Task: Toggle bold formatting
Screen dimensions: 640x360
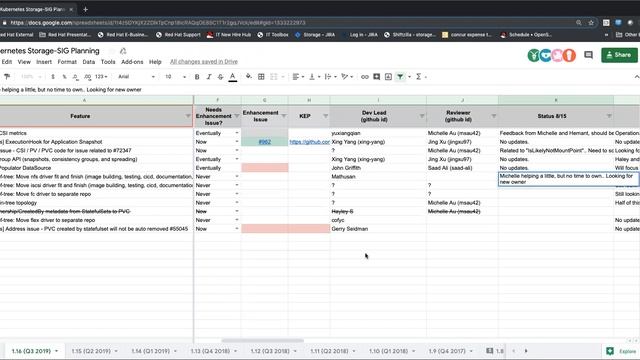Action: pos(197,77)
